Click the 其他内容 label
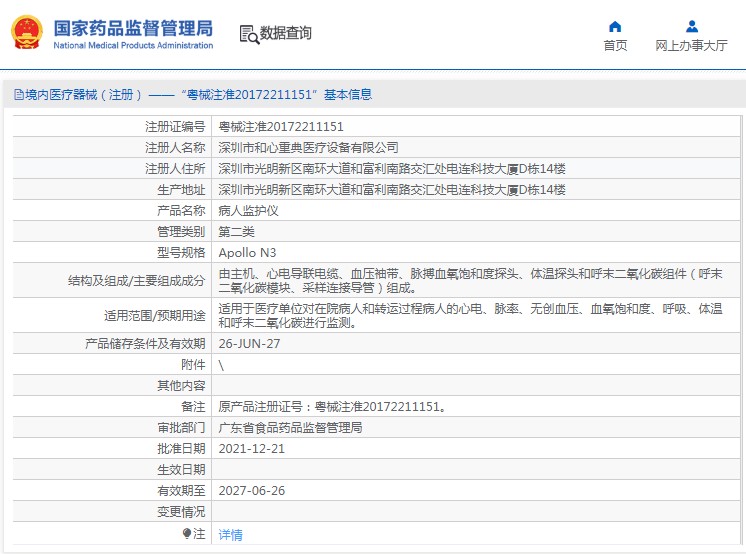746x554 pixels. point(181,386)
